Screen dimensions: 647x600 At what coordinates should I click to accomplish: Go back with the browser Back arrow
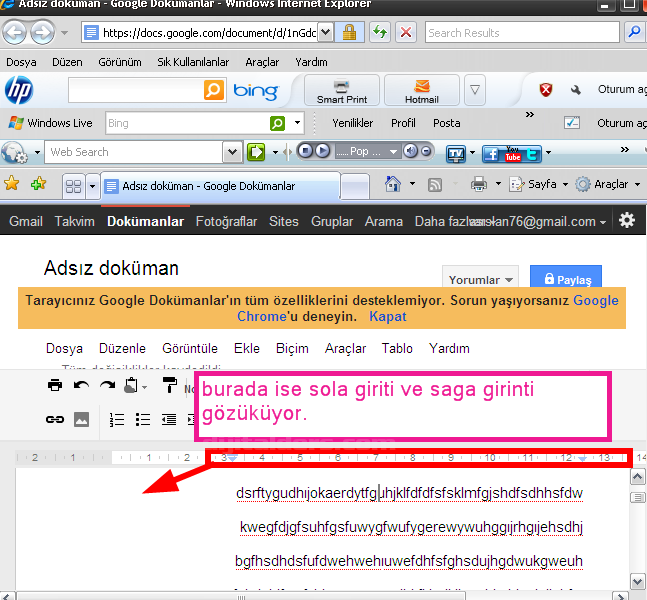[15, 32]
